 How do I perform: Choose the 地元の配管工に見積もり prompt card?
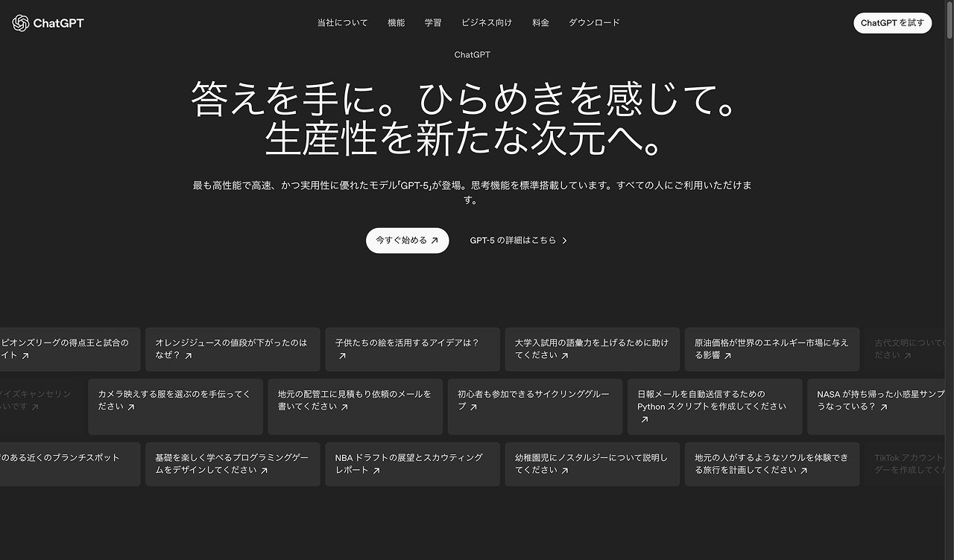pos(356,407)
